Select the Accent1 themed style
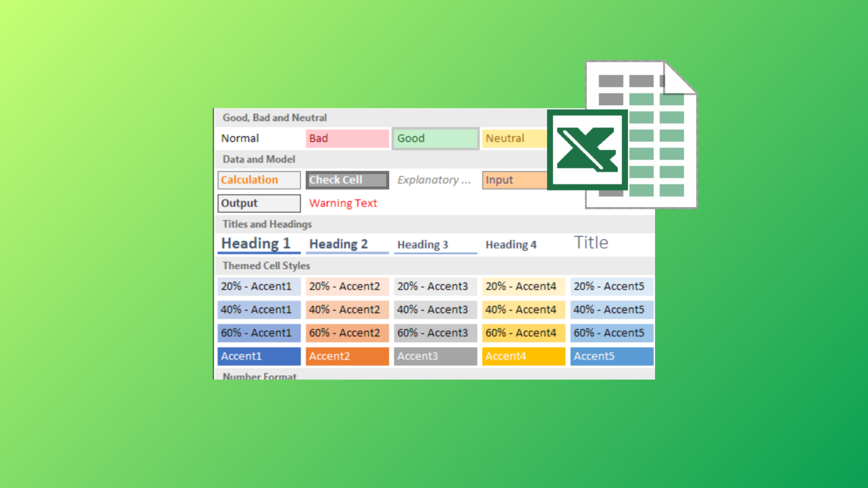Screen dimensions: 868x488 click(x=259, y=356)
